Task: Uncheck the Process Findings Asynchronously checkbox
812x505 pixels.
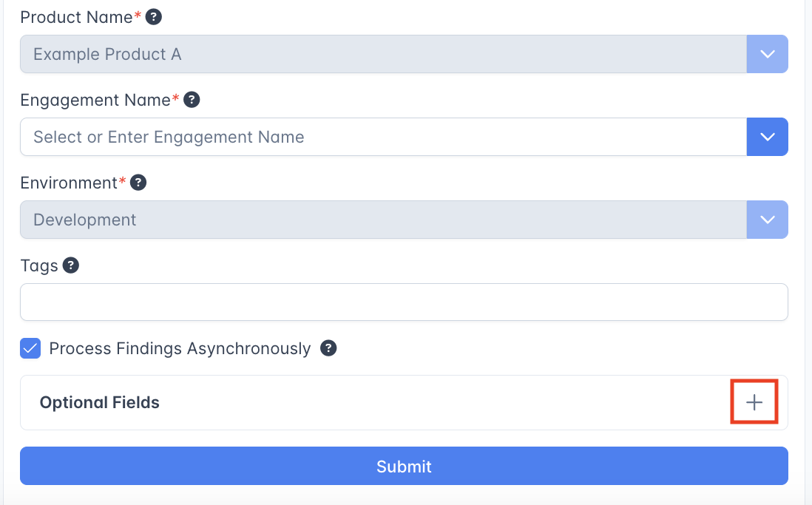Action: (x=30, y=348)
